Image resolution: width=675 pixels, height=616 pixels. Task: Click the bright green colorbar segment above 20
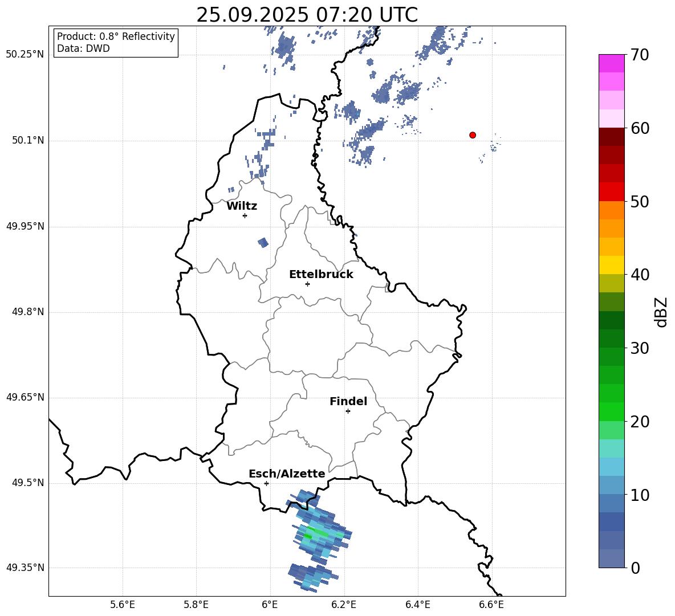(612, 411)
